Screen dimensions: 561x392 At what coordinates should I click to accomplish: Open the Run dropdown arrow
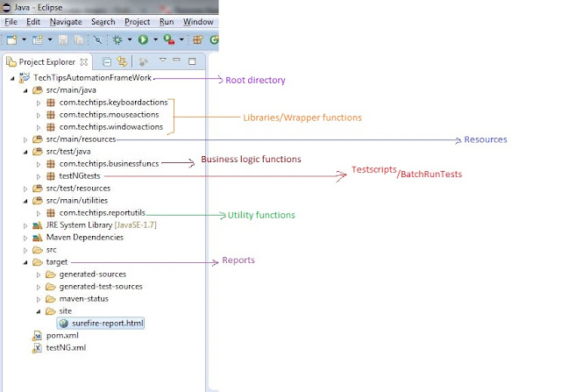(x=156, y=39)
